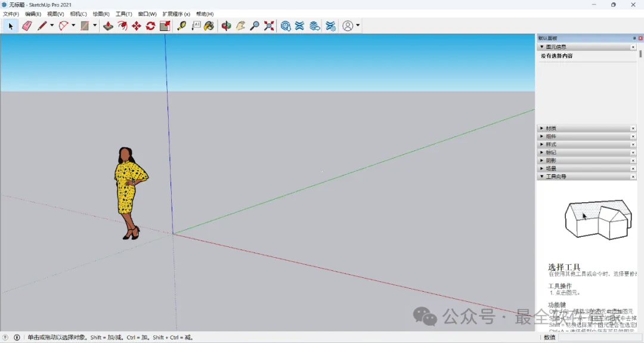
Task: Choose the Arc drawing tool
Action: (63, 26)
